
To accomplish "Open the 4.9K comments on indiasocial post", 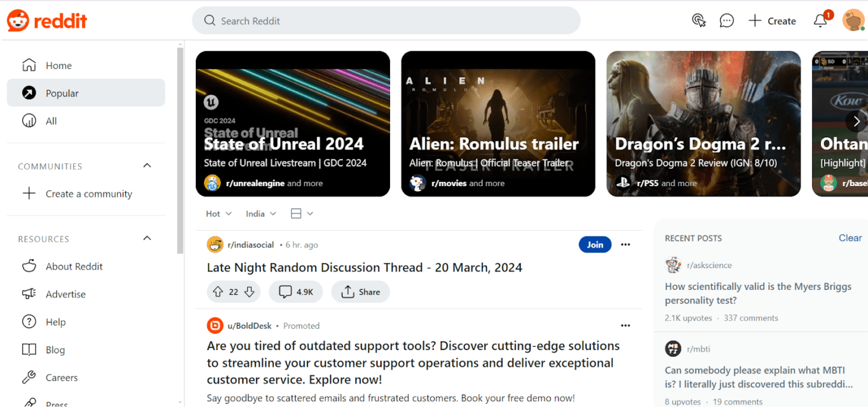I will coord(296,292).
